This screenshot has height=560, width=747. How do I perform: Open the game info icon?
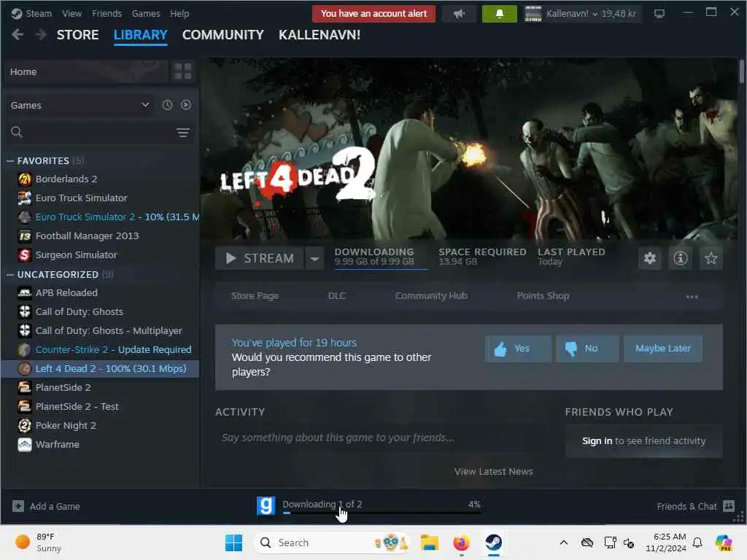click(x=681, y=258)
